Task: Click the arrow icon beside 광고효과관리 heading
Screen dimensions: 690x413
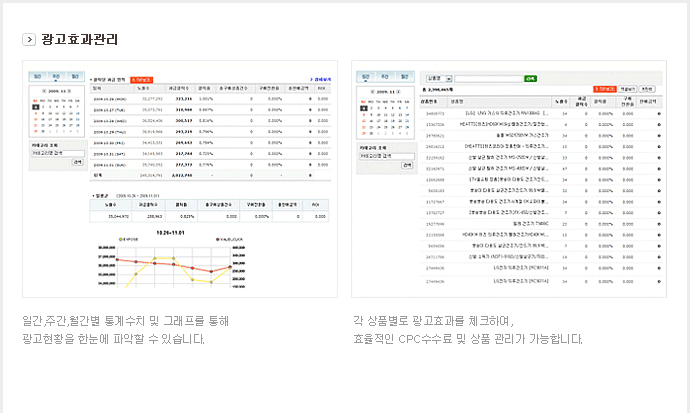Action: 29,40
